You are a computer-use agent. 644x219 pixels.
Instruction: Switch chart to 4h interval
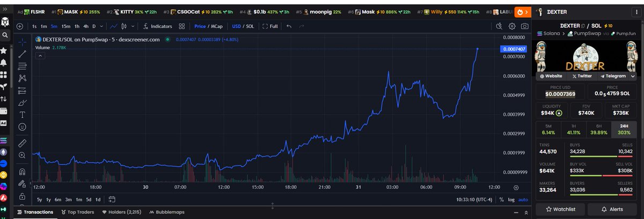pos(86,26)
